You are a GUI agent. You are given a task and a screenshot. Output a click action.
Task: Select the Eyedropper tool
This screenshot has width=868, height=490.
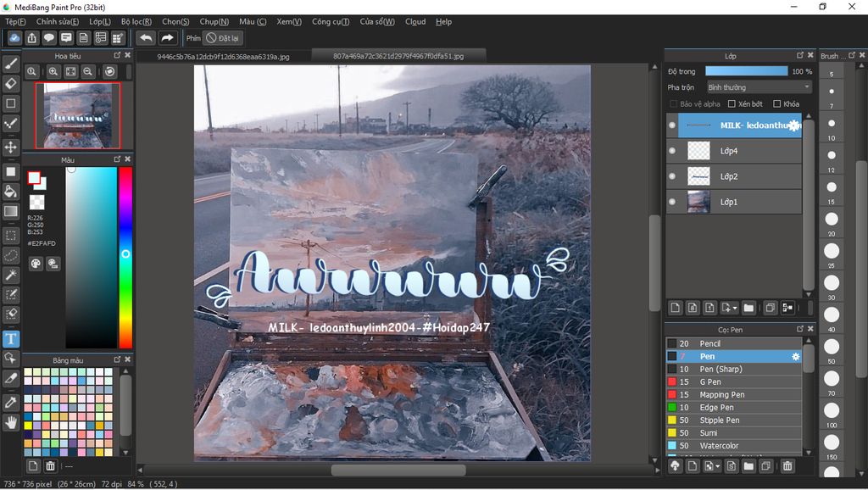click(x=10, y=403)
